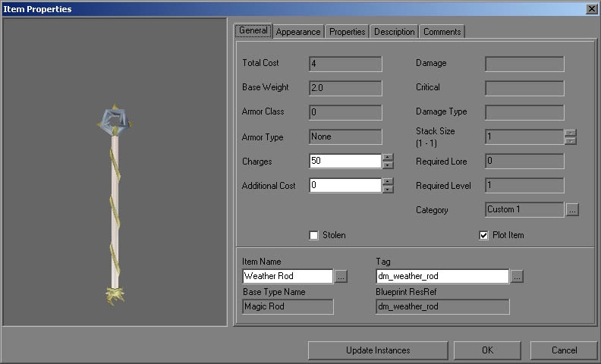Increase Stack Size with up arrow
The height and width of the screenshot is (364, 601).
[571, 133]
